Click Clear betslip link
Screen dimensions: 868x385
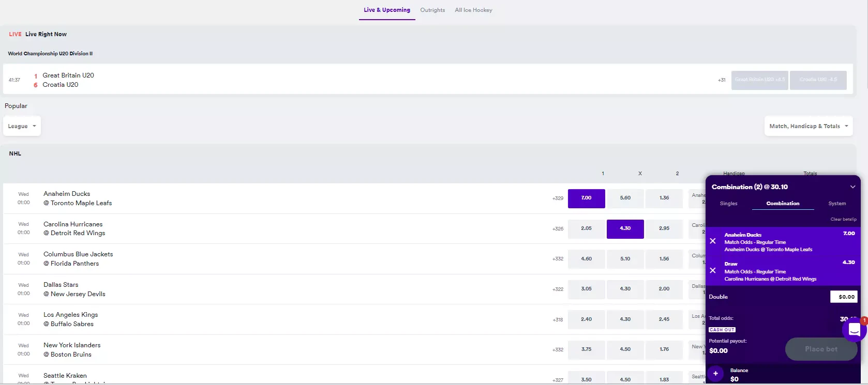coord(843,219)
